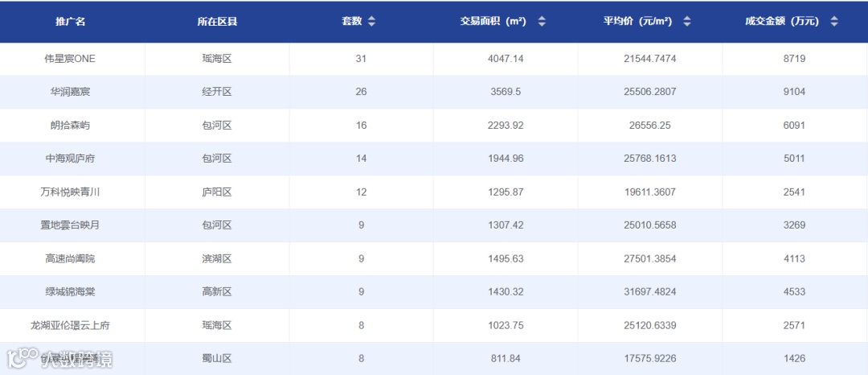Image resolution: width=868 pixels, height=375 pixels.
Task: Click the area value 3569.5
Action: point(506,92)
